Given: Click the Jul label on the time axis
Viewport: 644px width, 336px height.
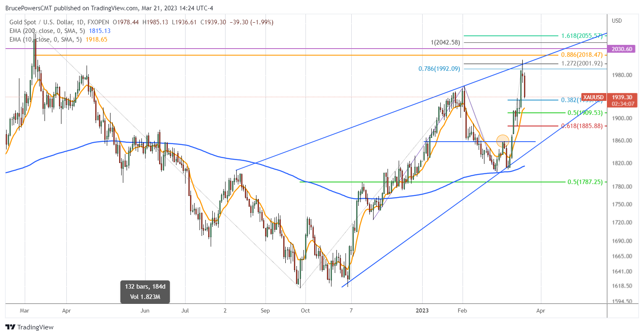Looking at the screenshot, I should point(185,310).
